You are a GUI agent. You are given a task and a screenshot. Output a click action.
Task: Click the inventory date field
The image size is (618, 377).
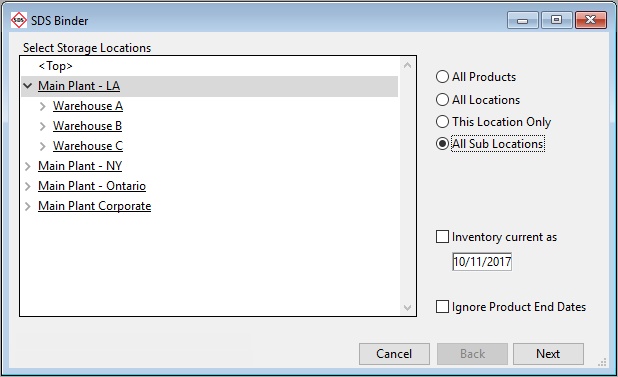pos(482,262)
